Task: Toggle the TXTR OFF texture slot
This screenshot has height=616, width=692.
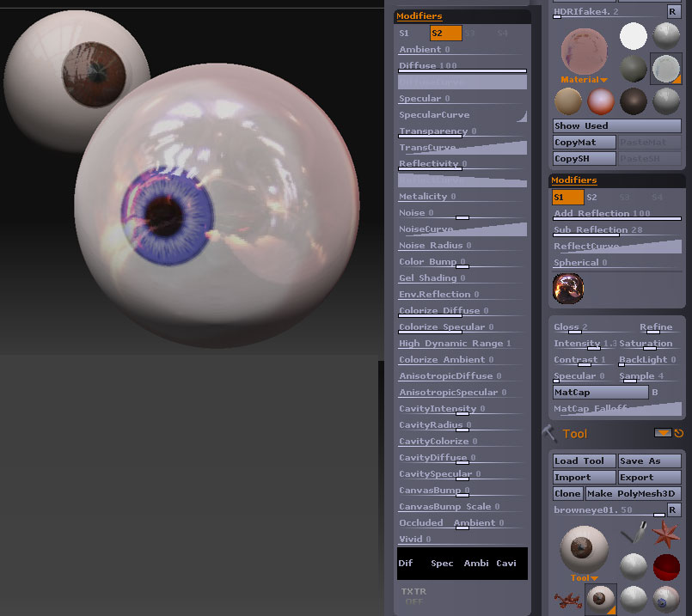Action: point(413,595)
